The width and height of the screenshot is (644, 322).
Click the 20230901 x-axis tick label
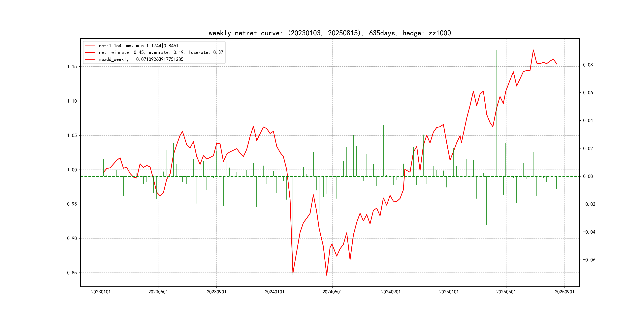click(216, 292)
